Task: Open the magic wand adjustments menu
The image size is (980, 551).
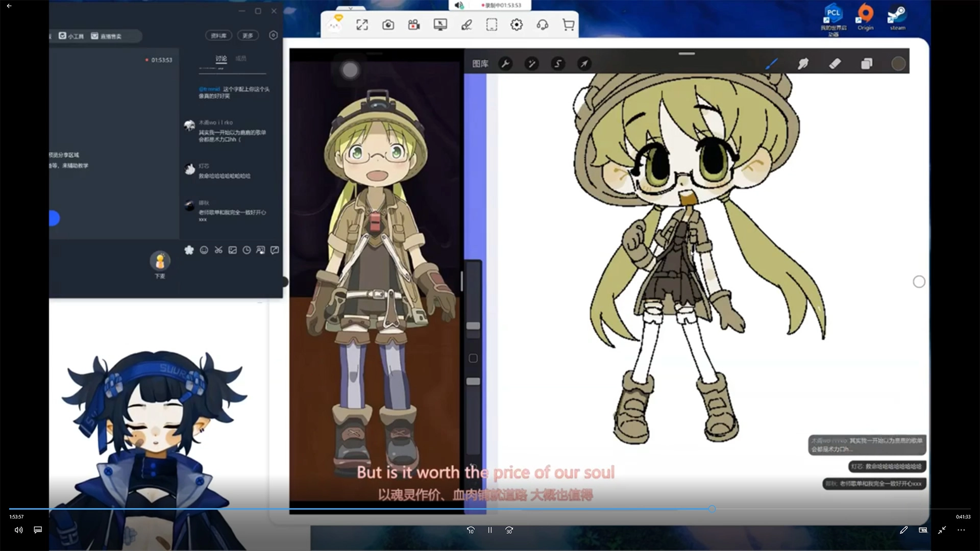Action: pyautogui.click(x=531, y=64)
